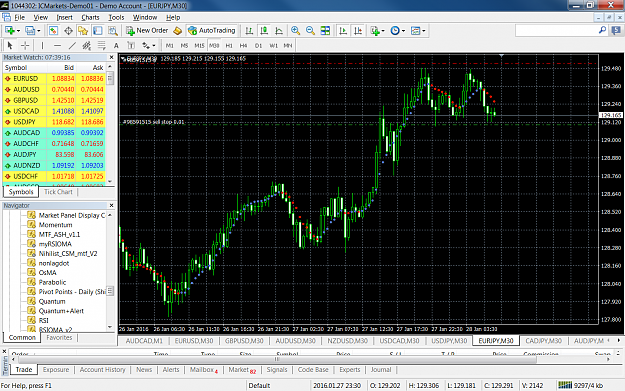Toggle chart Auto Scroll icon

(343, 31)
